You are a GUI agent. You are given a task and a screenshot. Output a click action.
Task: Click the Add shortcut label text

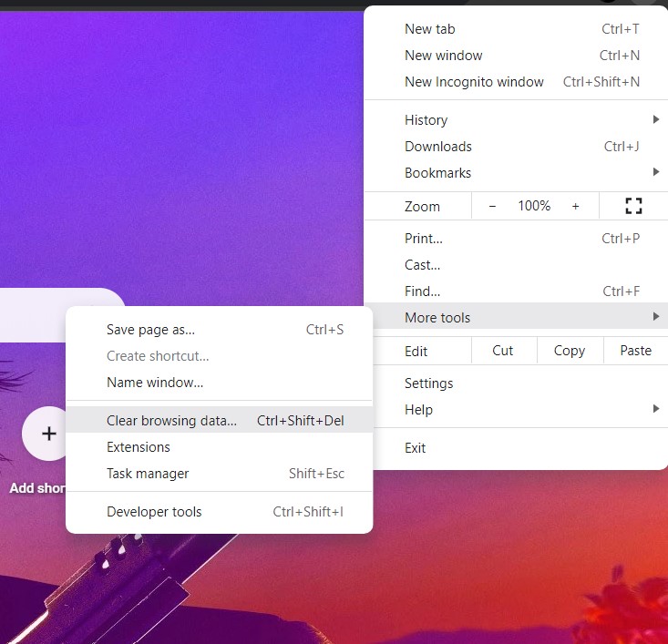click(x=37, y=488)
